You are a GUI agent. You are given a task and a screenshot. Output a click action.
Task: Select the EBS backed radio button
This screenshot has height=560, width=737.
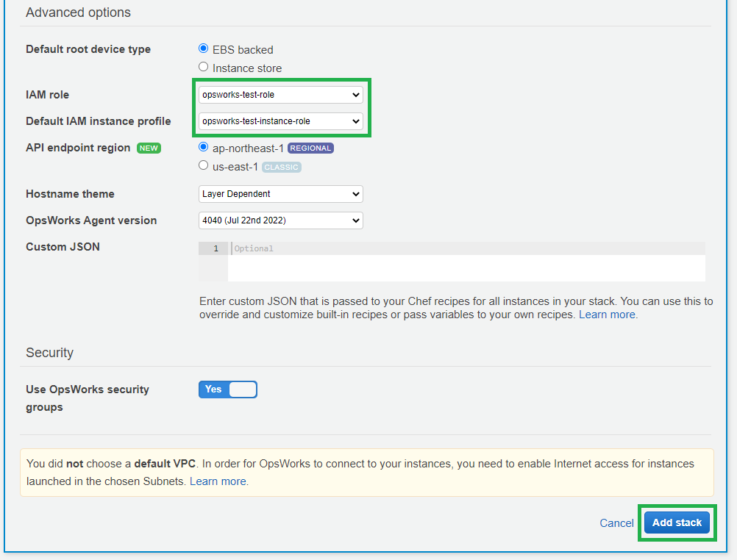click(204, 49)
